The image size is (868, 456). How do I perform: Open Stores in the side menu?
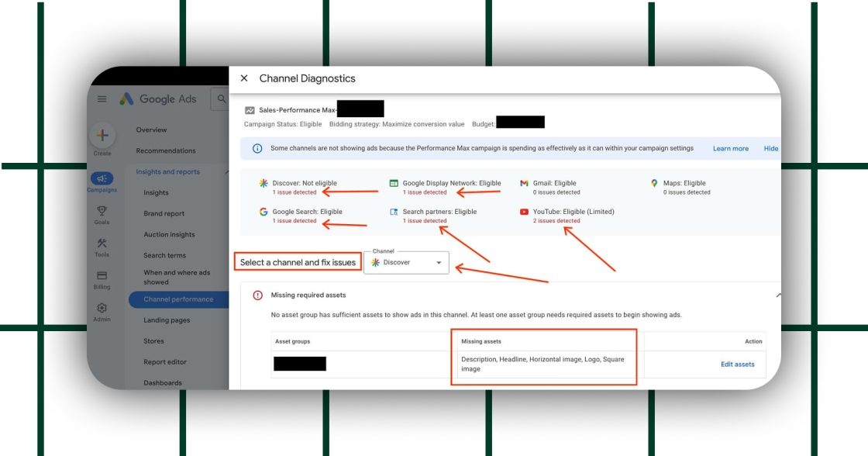(153, 341)
